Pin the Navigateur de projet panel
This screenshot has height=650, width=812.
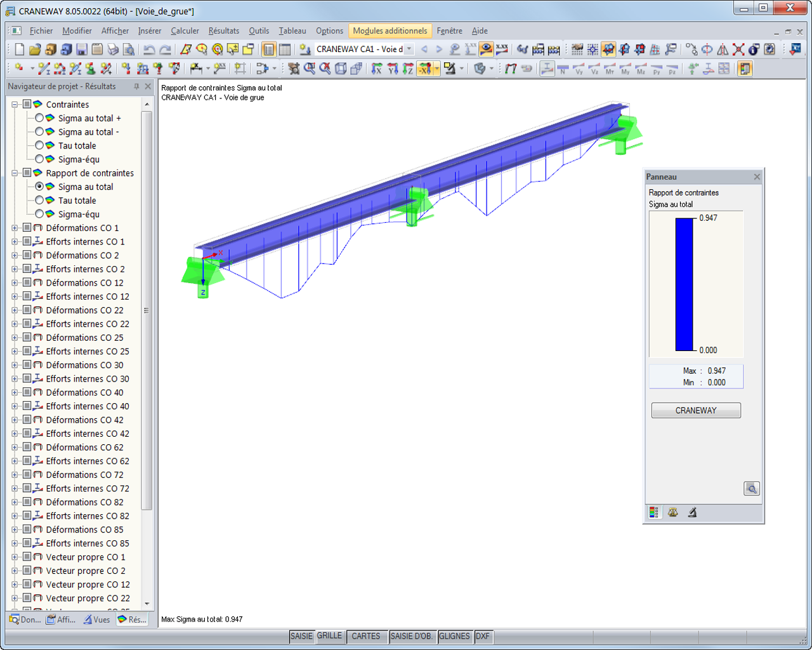136,86
